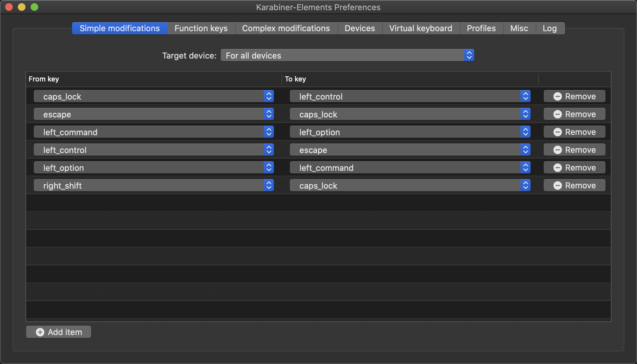This screenshot has height=364, width=637.
Task: Remove the left_option to left_command mapping
Action: 574,168
